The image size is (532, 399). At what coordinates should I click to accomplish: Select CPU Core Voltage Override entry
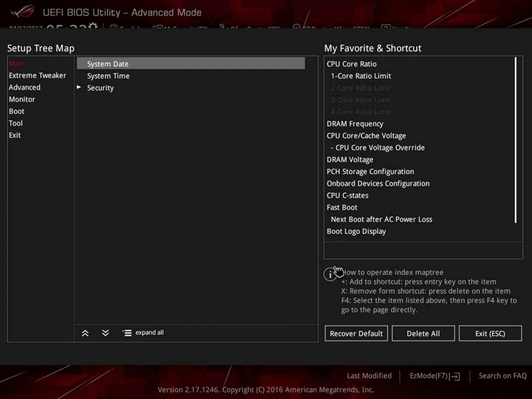click(x=378, y=147)
